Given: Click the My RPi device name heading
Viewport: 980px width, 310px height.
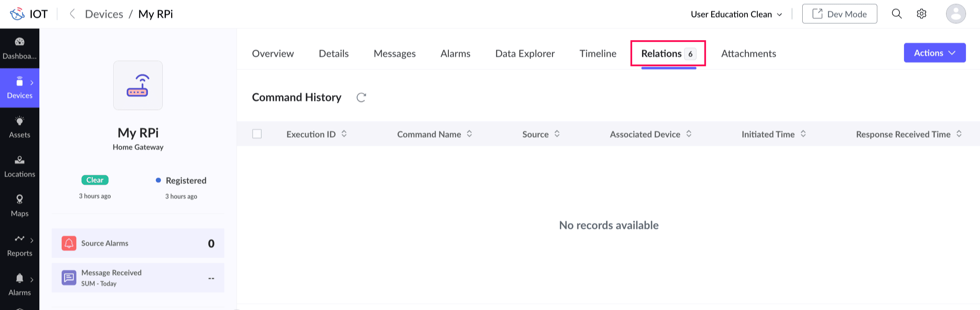Looking at the screenshot, I should pos(138,133).
